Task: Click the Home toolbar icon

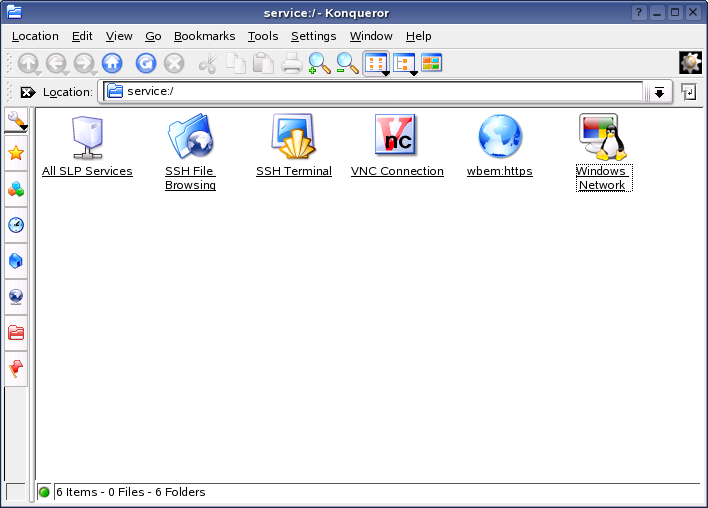Action: [x=112, y=63]
